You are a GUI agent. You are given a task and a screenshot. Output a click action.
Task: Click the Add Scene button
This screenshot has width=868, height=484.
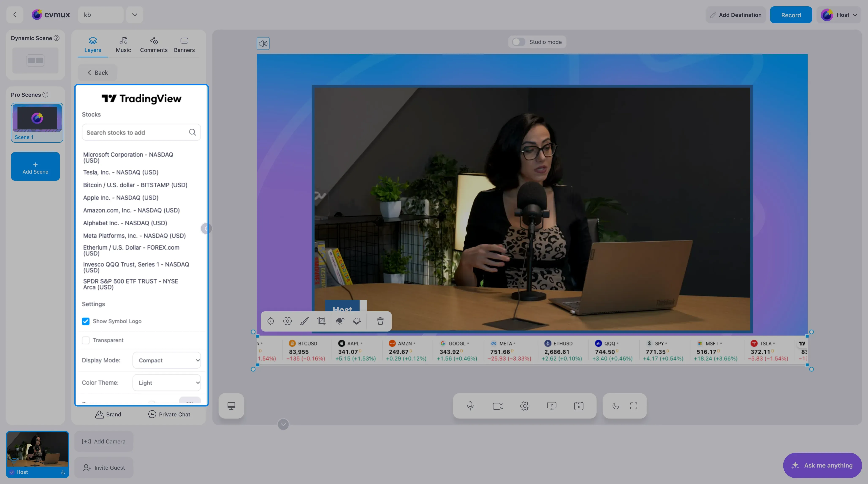tap(35, 166)
